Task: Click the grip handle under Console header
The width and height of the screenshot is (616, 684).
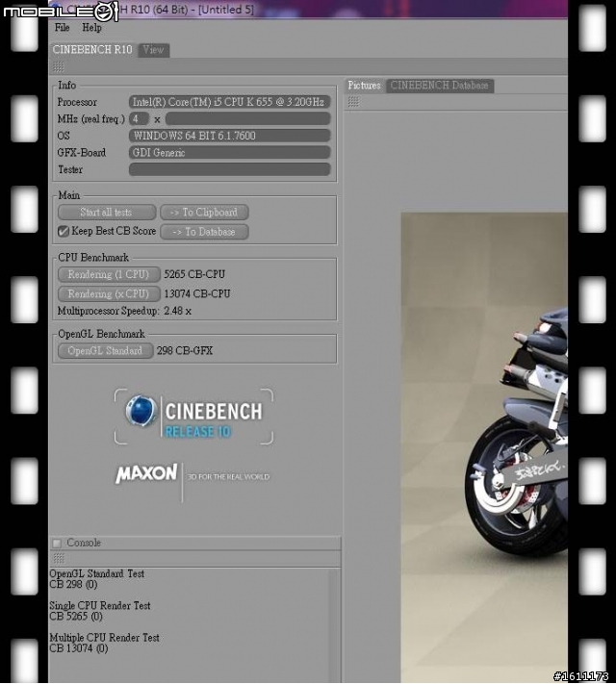Action: click(x=59, y=558)
